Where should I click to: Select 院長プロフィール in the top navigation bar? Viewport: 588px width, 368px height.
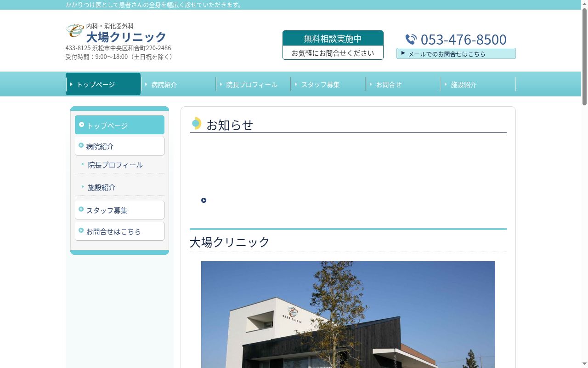coord(253,84)
